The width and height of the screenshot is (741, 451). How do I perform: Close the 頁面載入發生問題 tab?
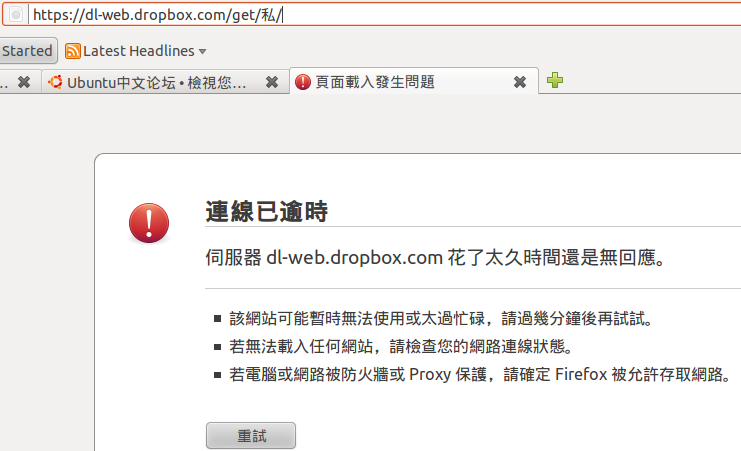[520, 82]
